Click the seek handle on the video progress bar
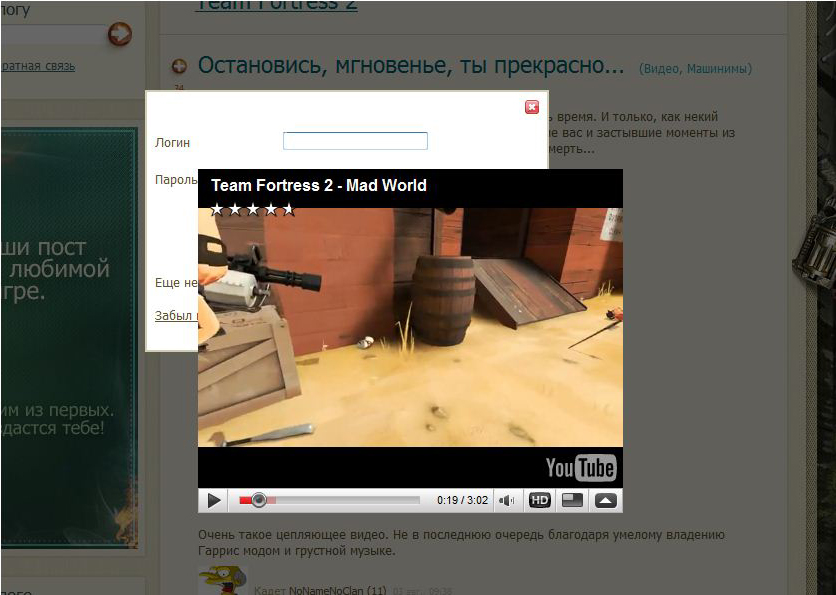 (x=259, y=500)
